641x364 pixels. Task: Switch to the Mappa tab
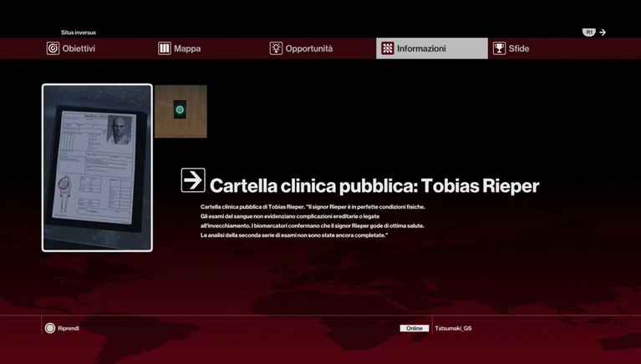pos(187,48)
